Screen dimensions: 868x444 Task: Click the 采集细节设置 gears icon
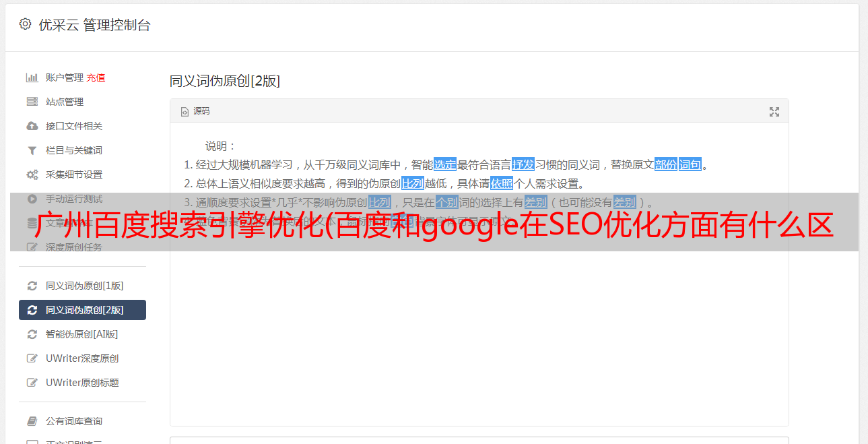click(x=32, y=175)
